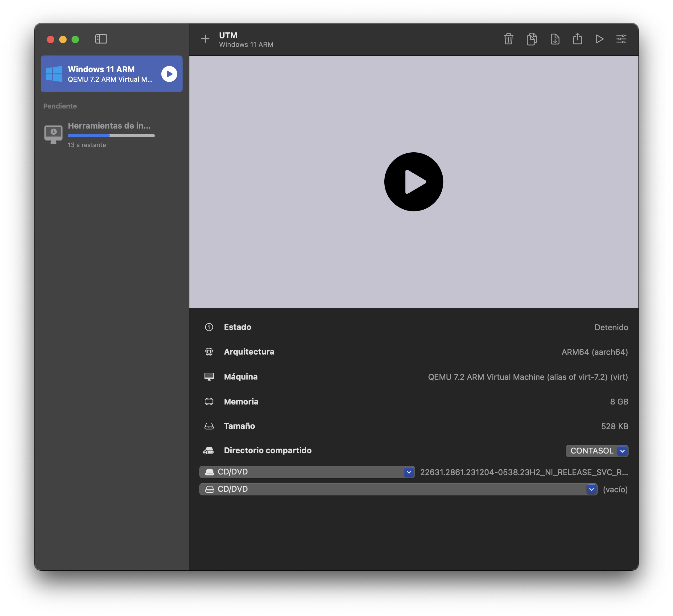Click the Estado label
673x616 pixels.
click(237, 327)
